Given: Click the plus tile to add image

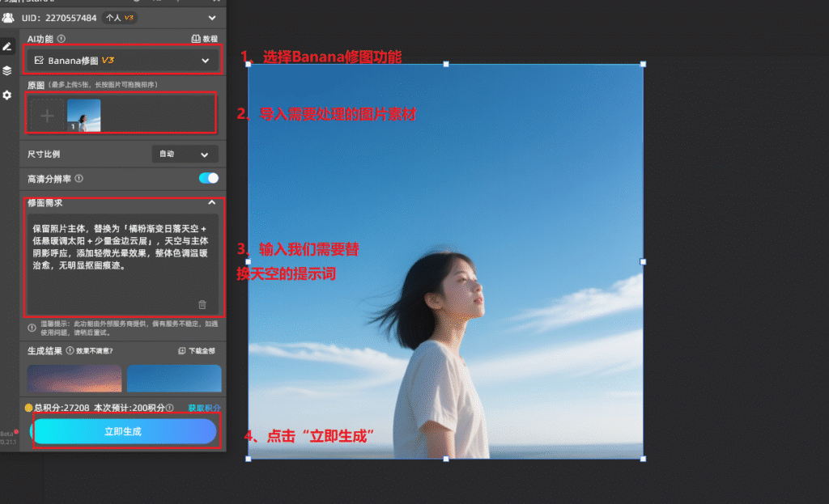Looking at the screenshot, I should click(48, 116).
